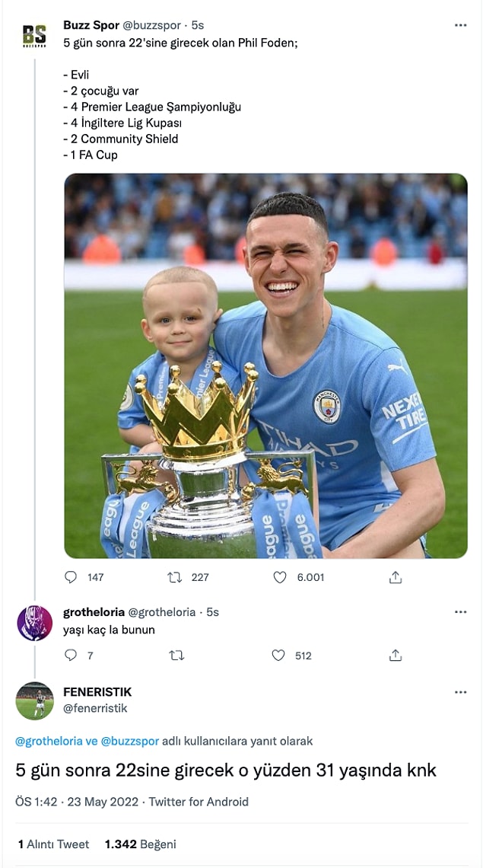Open FENERISTIK's profile picture
Screen dimensions: 483x868
pos(34,700)
